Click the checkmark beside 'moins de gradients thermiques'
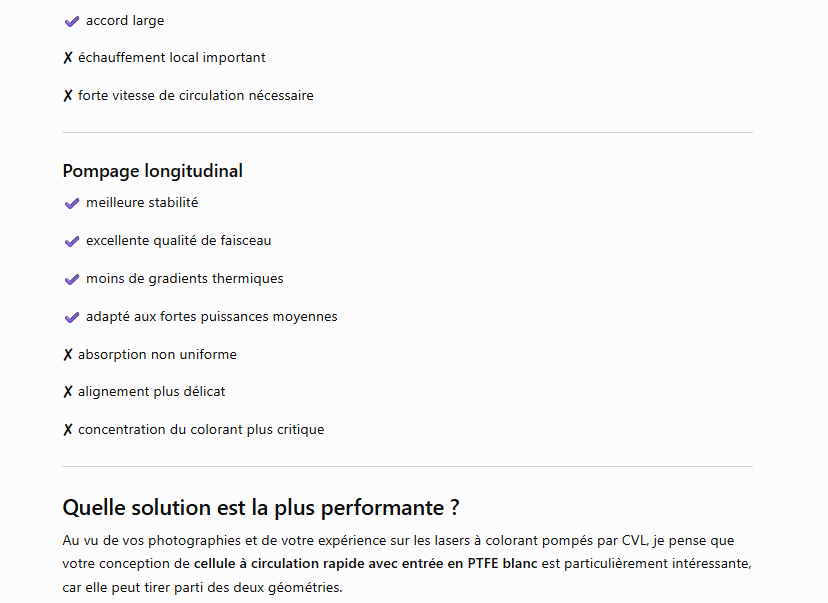Image resolution: width=828 pixels, height=603 pixels. (72, 279)
